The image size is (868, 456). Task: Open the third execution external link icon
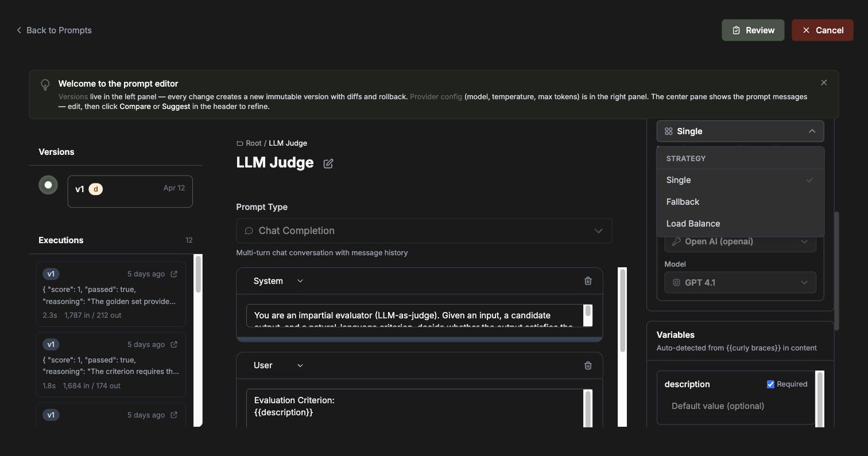[174, 415]
